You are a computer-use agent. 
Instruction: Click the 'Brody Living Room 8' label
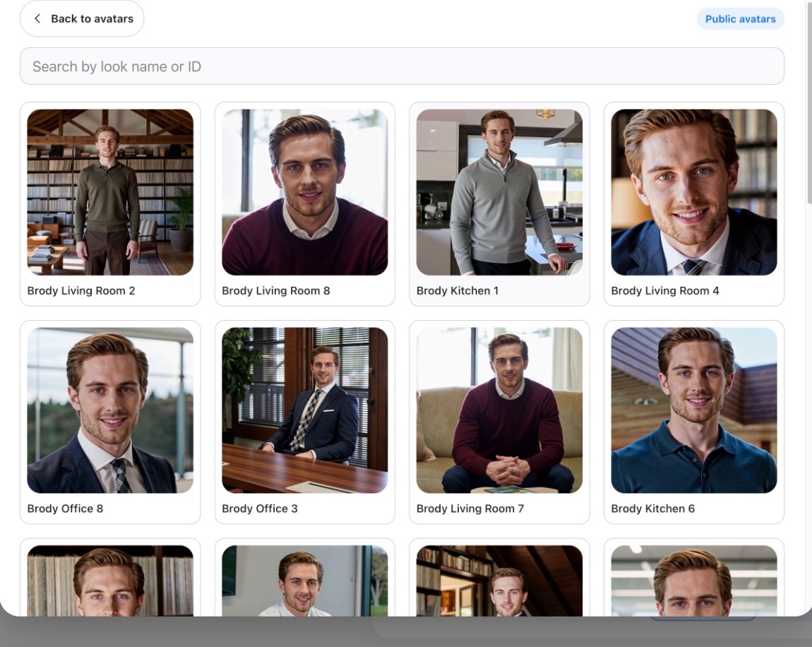(x=276, y=290)
